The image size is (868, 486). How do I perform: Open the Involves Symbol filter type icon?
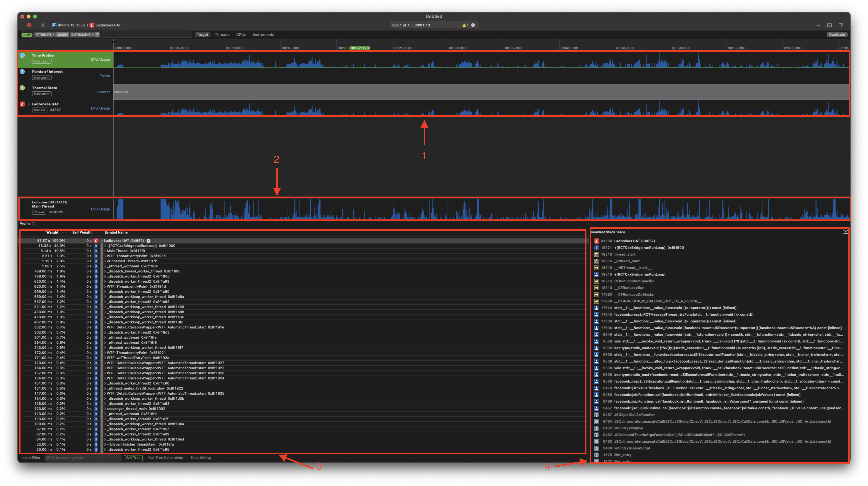click(50, 458)
